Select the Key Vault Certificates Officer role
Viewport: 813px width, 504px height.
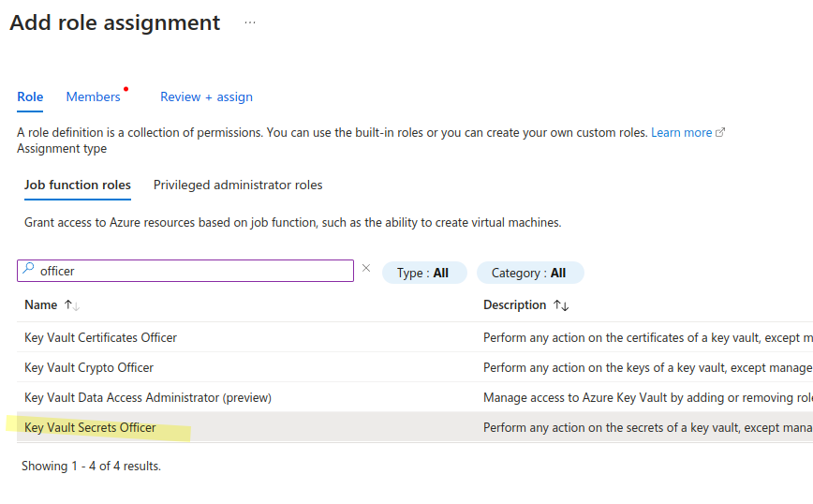[x=100, y=337]
